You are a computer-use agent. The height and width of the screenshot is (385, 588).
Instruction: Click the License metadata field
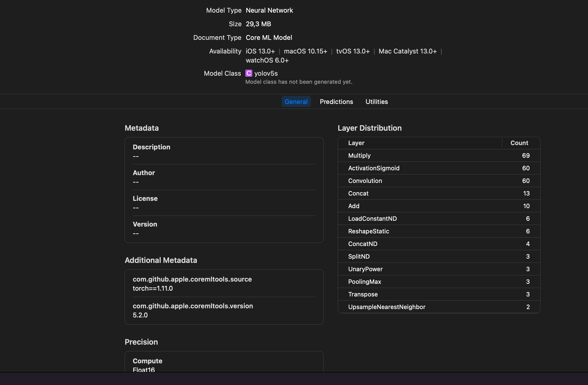pos(224,203)
